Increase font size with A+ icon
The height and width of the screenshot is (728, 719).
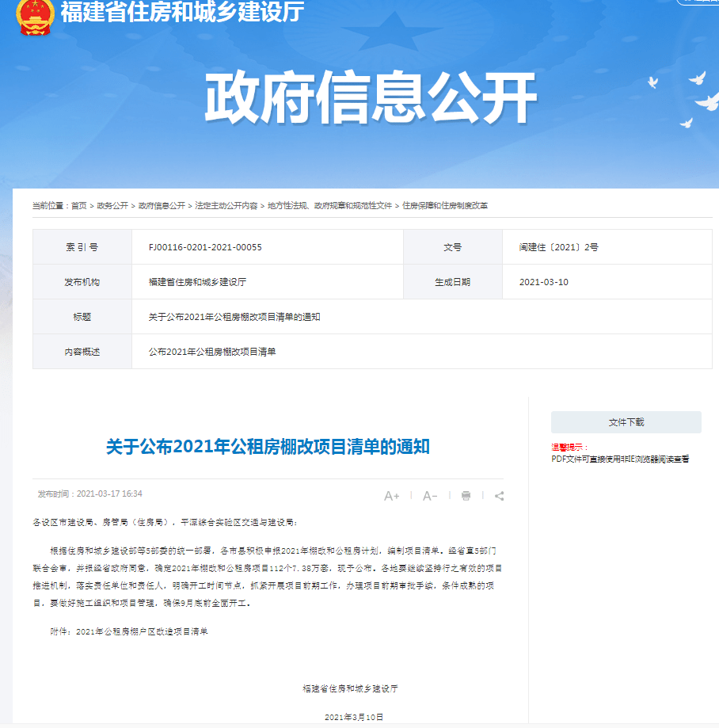coord(391,496)
